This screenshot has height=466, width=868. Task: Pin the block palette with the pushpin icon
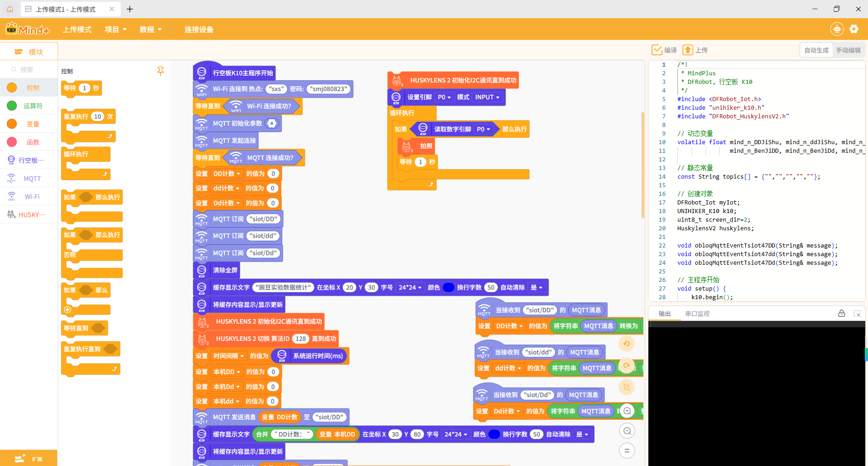(160, 71)
